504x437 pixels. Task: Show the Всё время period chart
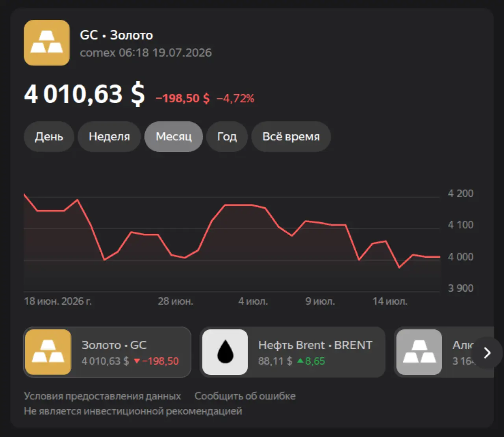click(x=291, y=137)
